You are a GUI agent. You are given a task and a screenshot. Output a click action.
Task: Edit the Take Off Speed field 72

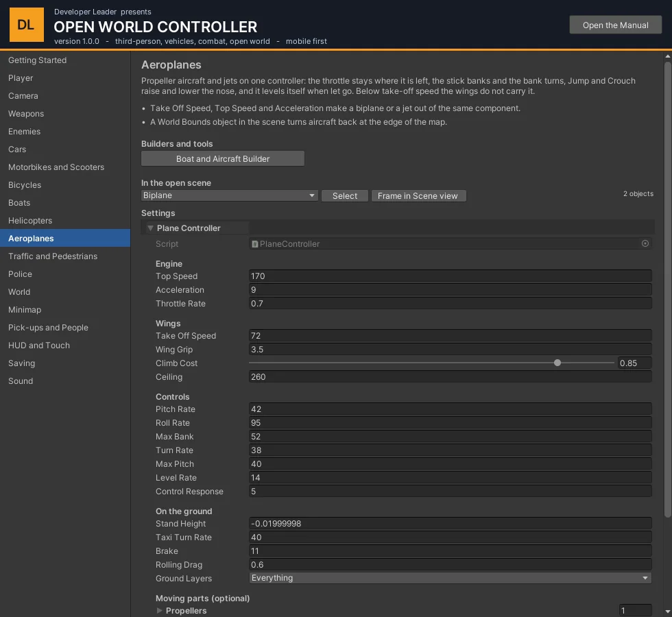click(450, 335)
